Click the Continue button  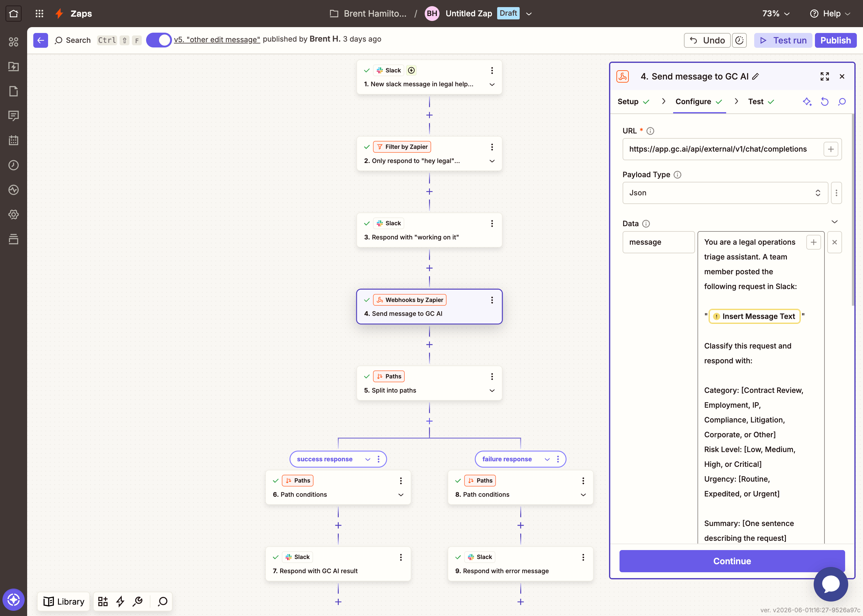(x=732, y=561)
